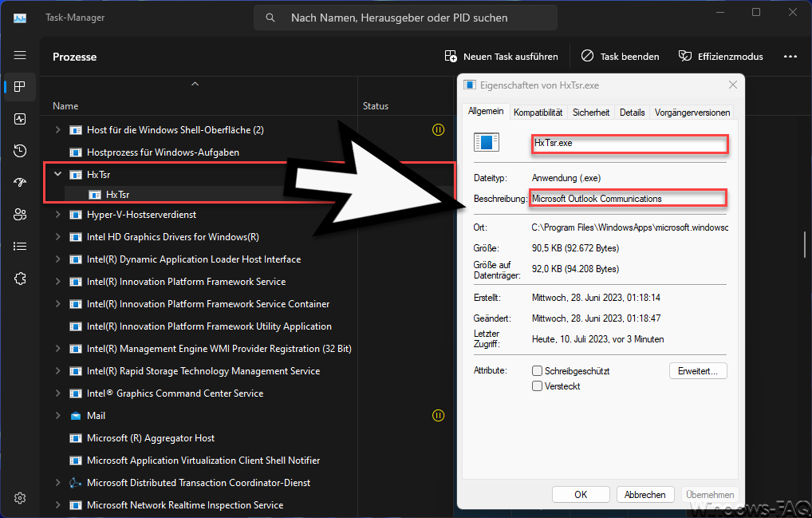Click the paused status icon for Mail
Screen dimensions: 812x518
[x=438, y=415]
